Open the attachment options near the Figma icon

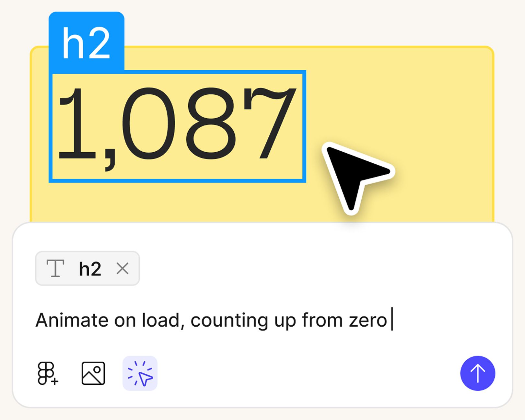pyautogui.click(x=47, y=373)
